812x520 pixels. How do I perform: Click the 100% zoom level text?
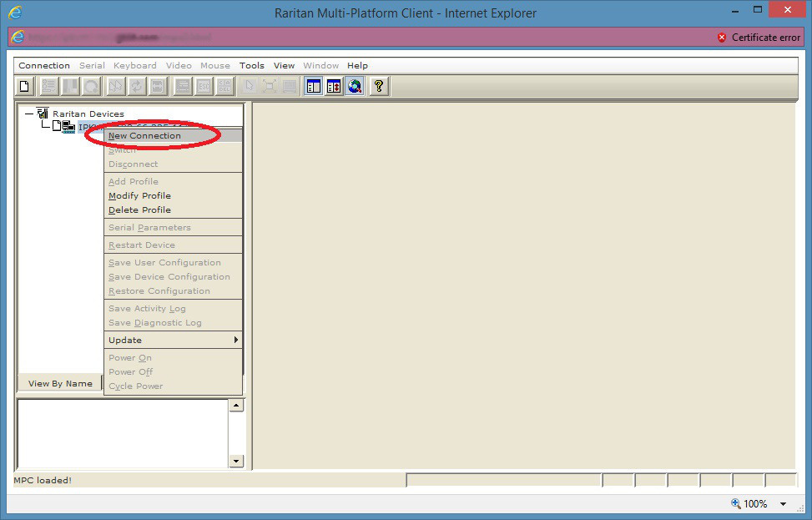pos(755,504)
